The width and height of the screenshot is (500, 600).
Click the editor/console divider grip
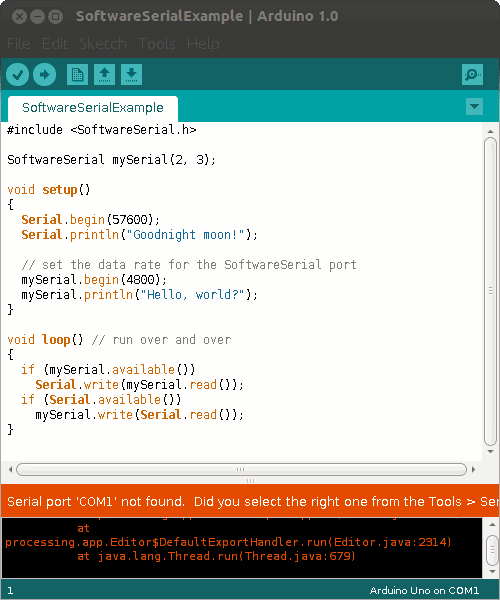coord(250,481)
